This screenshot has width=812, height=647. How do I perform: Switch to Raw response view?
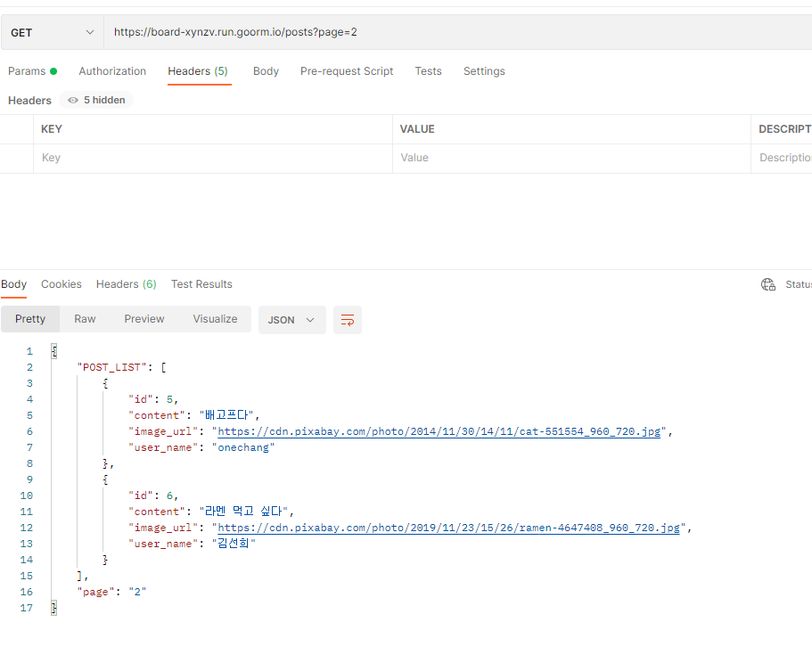pyautogui.click(x=85, y=318)
